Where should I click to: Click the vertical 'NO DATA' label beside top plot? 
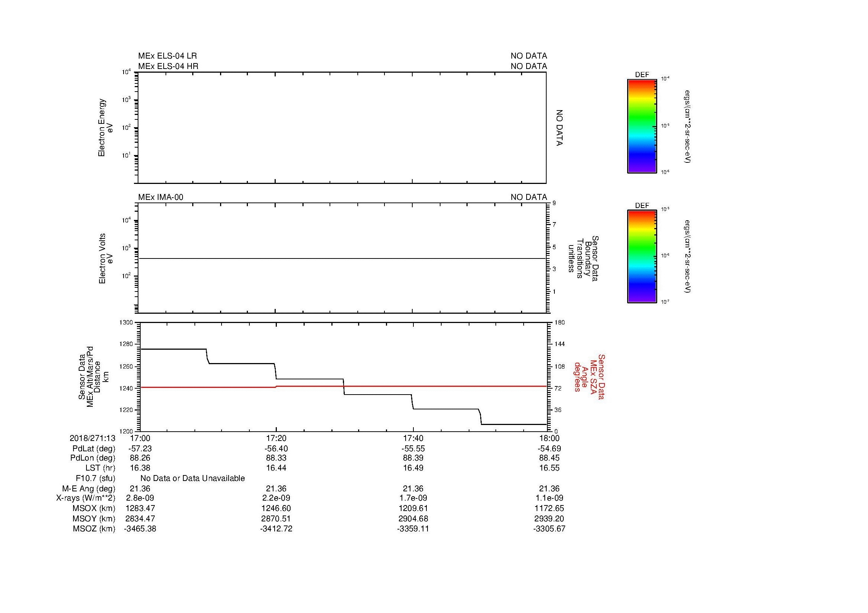tap(560, 128)
